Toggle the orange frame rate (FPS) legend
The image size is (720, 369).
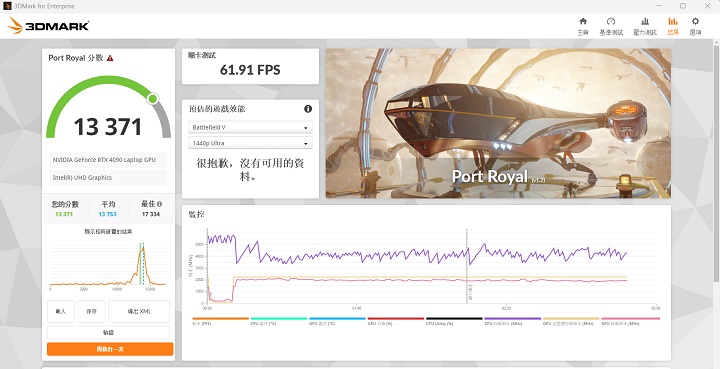coord(220,321)
